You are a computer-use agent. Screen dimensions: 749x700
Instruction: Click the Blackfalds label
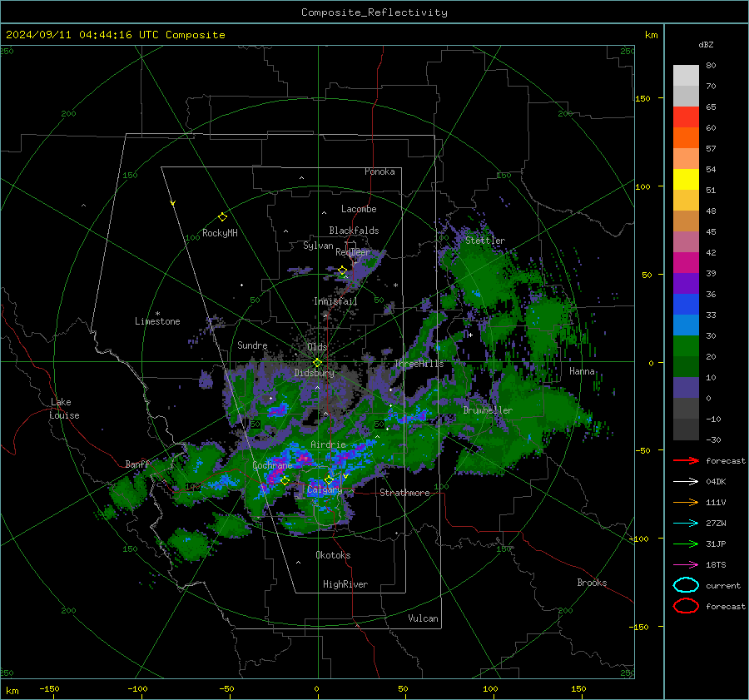[x=354, y=231]
